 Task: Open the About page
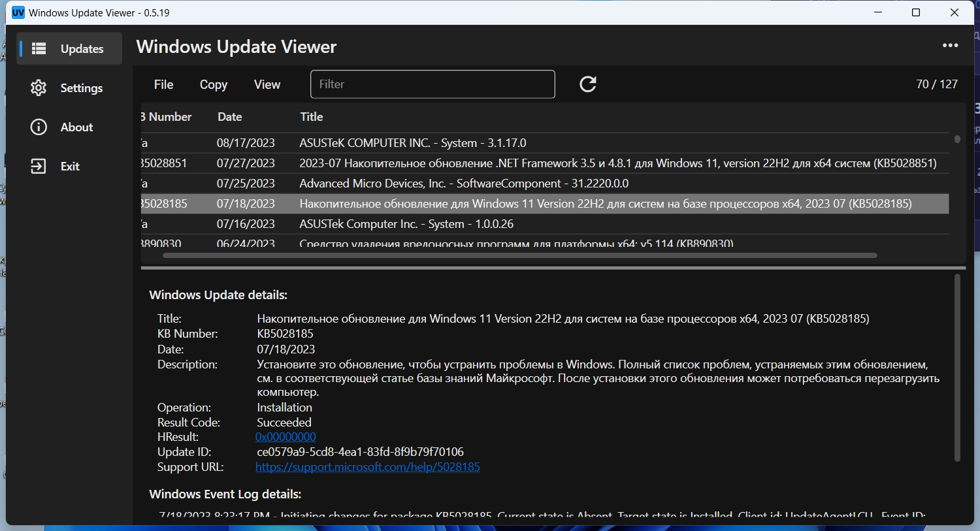[69, 127]
